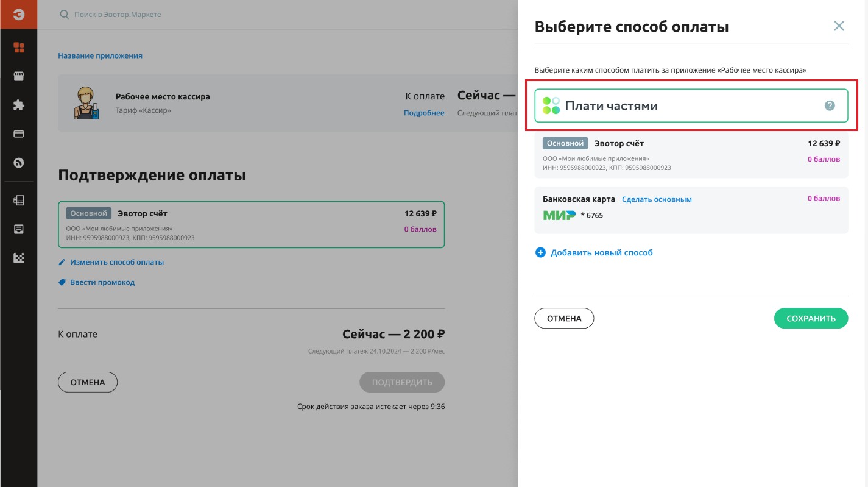
Task: Click the Подтверждение оплаты heading
Action: pyautogui.click(x=152, y=176)
